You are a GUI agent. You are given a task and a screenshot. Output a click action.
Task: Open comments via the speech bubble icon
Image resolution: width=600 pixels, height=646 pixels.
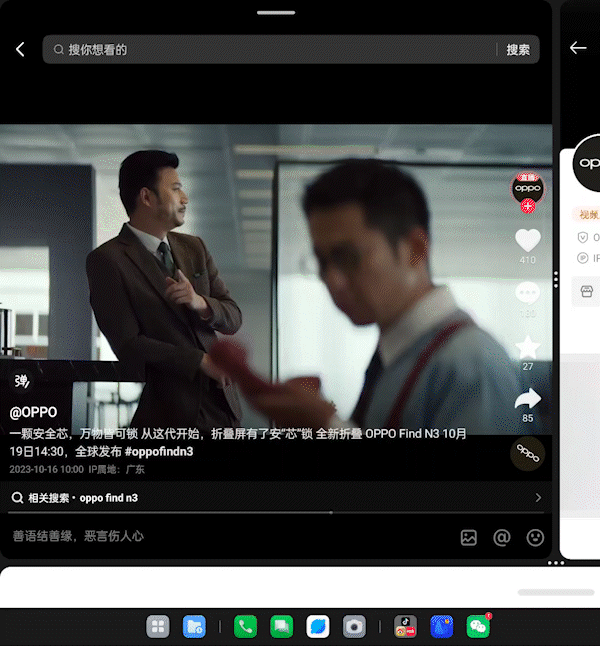(x=527, y=293)
